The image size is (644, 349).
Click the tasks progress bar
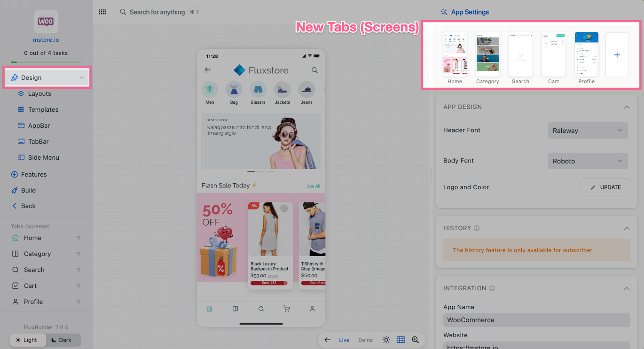[x=46, y=62]
